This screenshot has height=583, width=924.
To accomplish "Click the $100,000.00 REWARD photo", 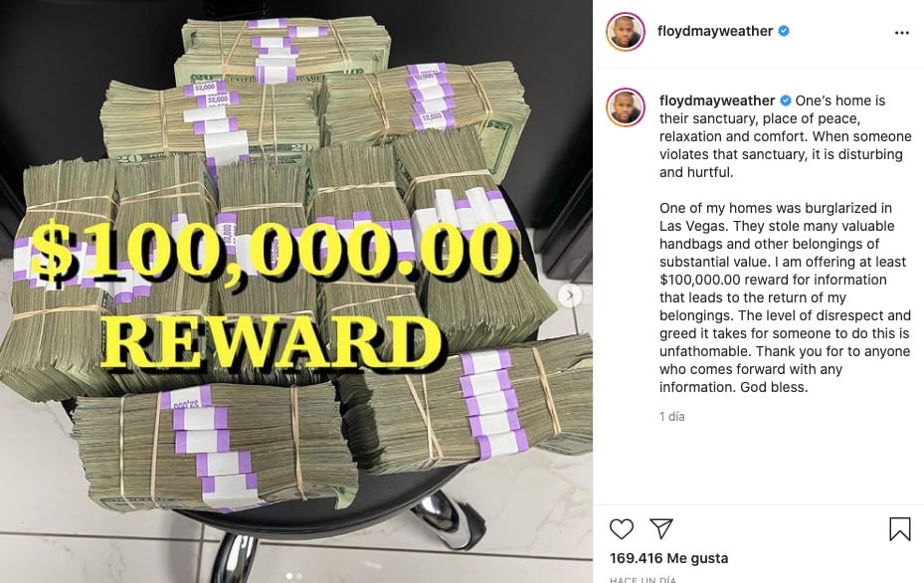I will (x=296, y=291).
